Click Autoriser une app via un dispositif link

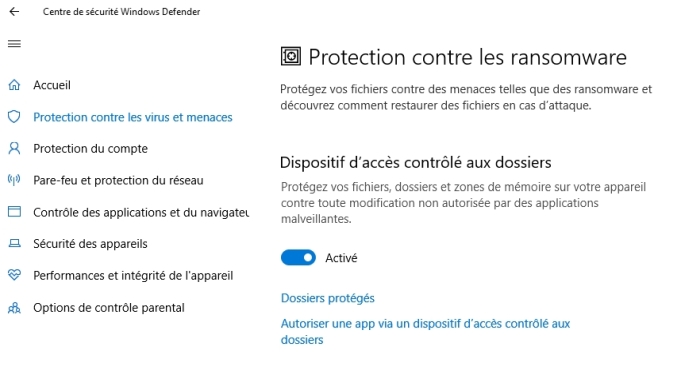pos(425,332)
